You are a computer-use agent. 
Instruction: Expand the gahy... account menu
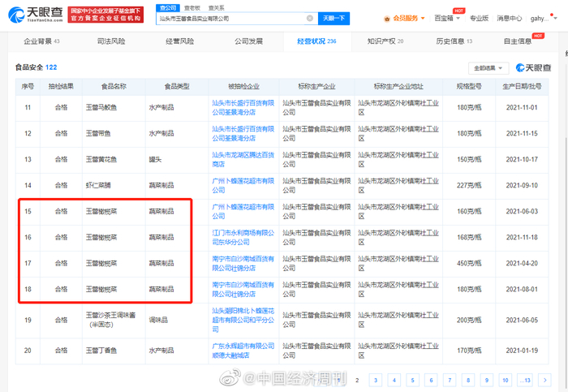[544, 18]
